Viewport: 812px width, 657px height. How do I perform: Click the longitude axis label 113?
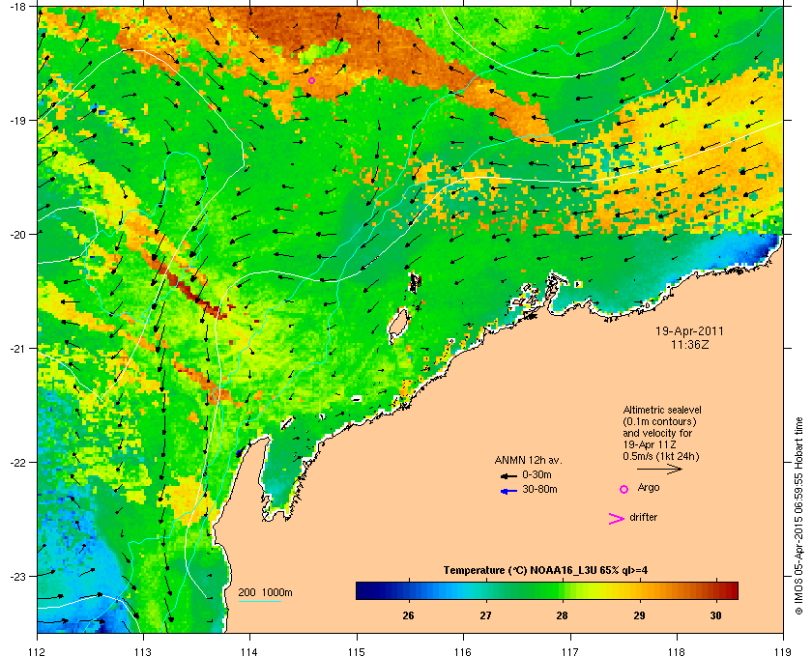click(143, 652)
